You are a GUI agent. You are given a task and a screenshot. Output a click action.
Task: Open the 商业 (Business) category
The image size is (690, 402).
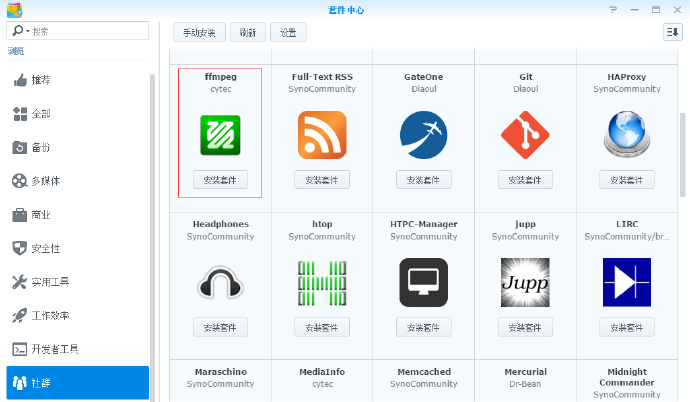(78, 215)
